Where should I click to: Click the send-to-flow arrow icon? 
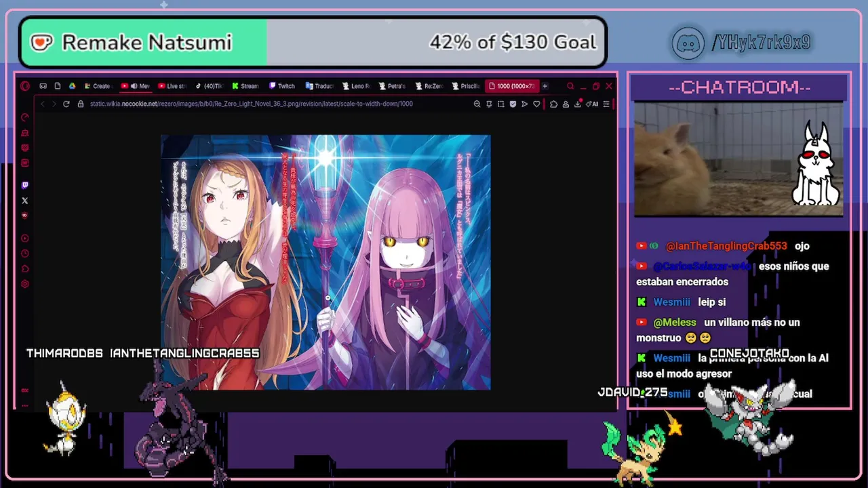(524, 104)
